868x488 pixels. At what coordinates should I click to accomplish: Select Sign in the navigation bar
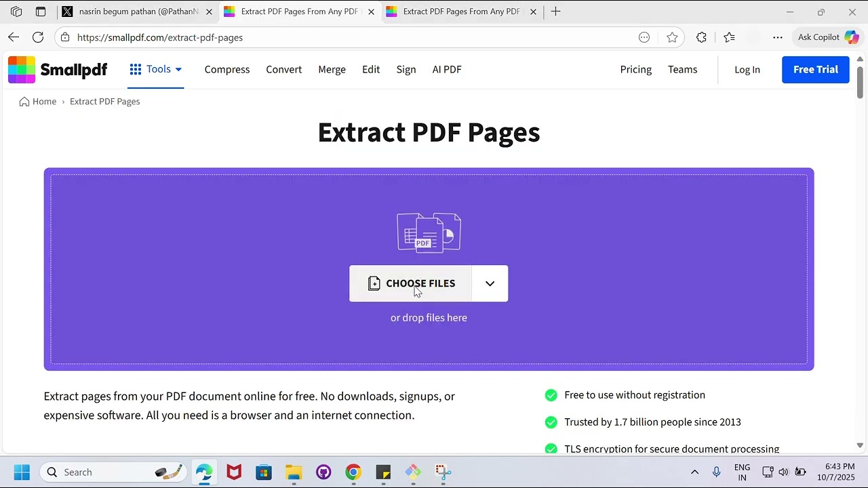(406, 69)
